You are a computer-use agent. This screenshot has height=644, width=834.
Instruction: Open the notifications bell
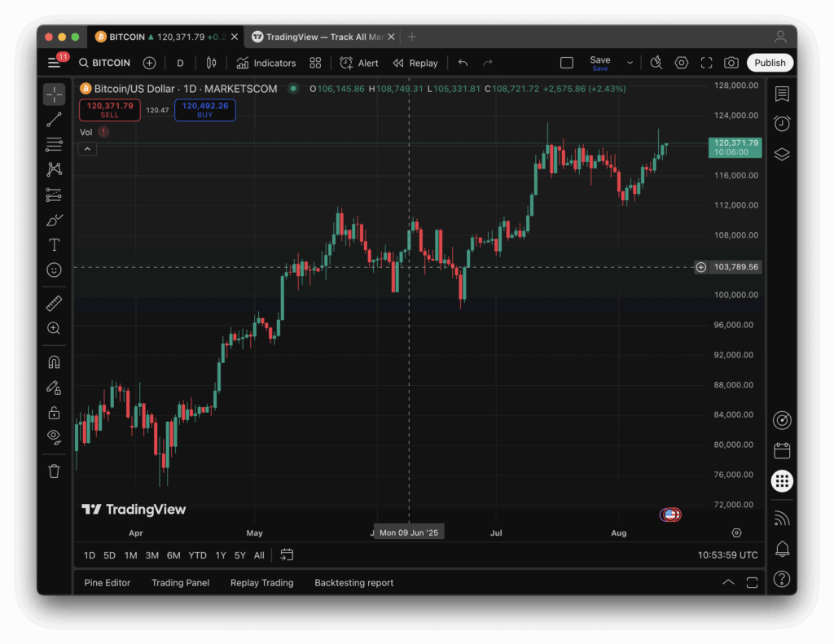[782, 549]
